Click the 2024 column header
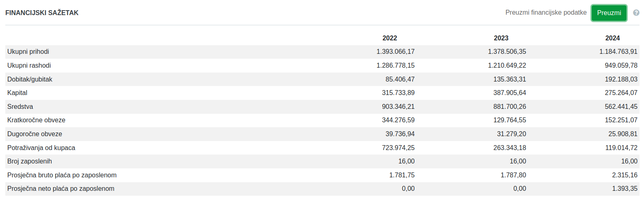The height and width of the screenshot is (212, 644). [x=612, y=38]
